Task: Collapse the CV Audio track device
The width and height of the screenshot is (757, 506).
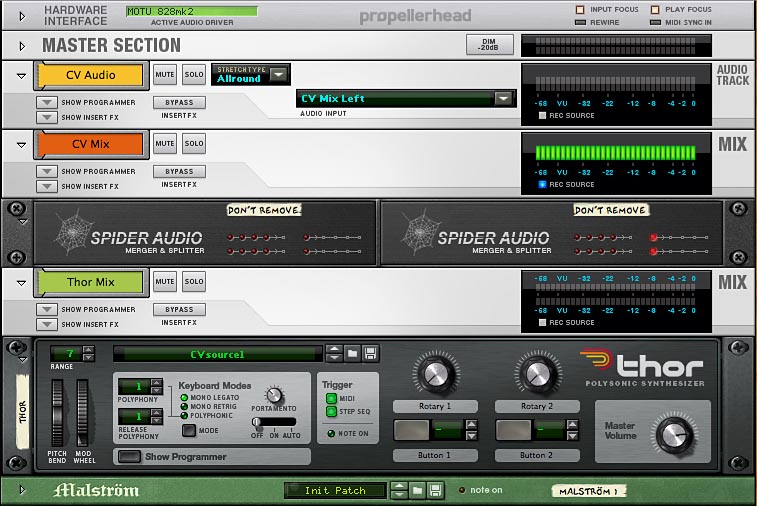Action: coord(21,76)
